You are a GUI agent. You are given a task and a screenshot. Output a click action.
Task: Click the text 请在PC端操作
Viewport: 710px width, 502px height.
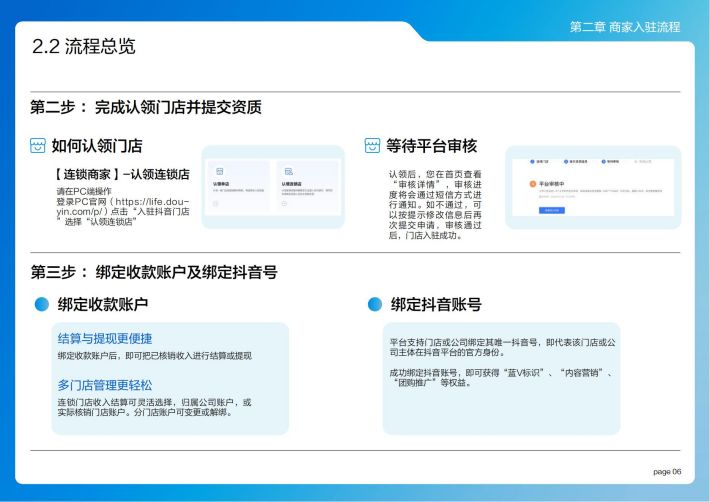(x=84, y=191)
